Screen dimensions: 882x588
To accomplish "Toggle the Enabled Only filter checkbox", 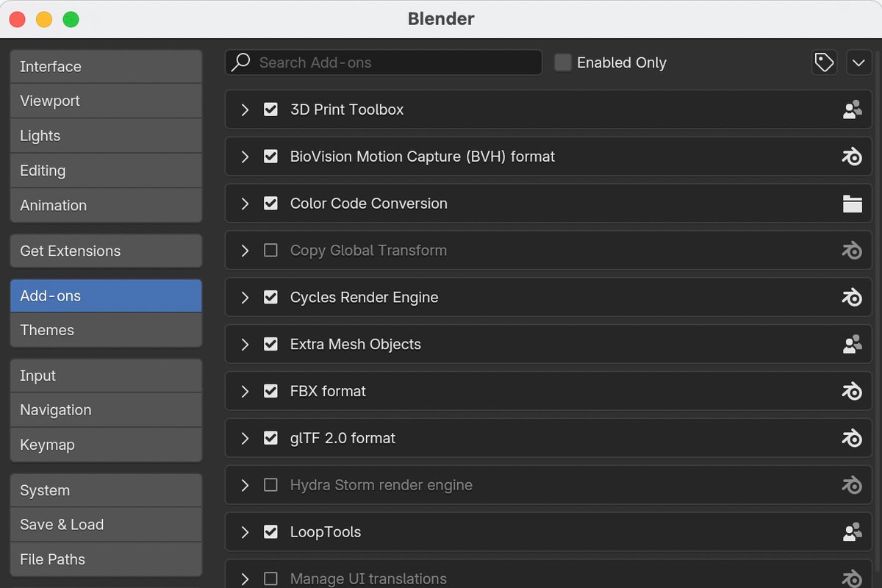I will 563,62.
